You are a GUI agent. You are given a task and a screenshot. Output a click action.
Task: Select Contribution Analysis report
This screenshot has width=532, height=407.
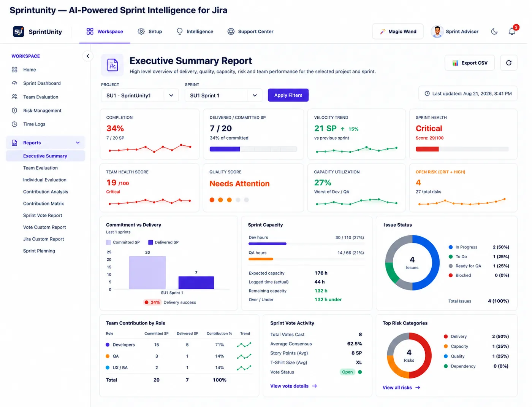(46, 192)
